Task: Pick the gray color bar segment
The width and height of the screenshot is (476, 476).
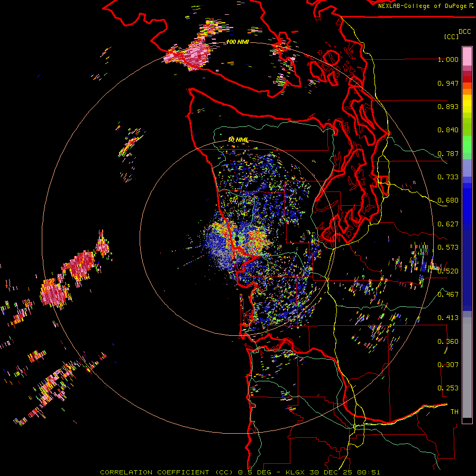Action: coord(467,368)
